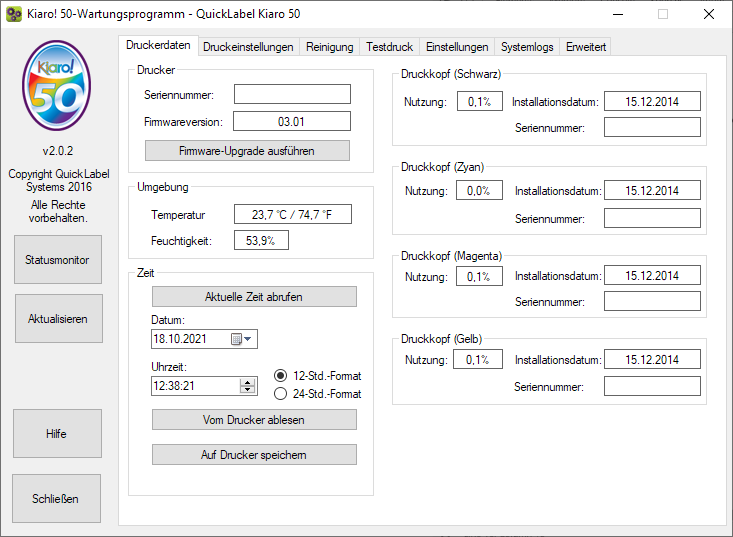Click Installationsdatum field for Druckkopf Schwarz
This screenshot has height=537, width=733.
(x=652, y=101)
